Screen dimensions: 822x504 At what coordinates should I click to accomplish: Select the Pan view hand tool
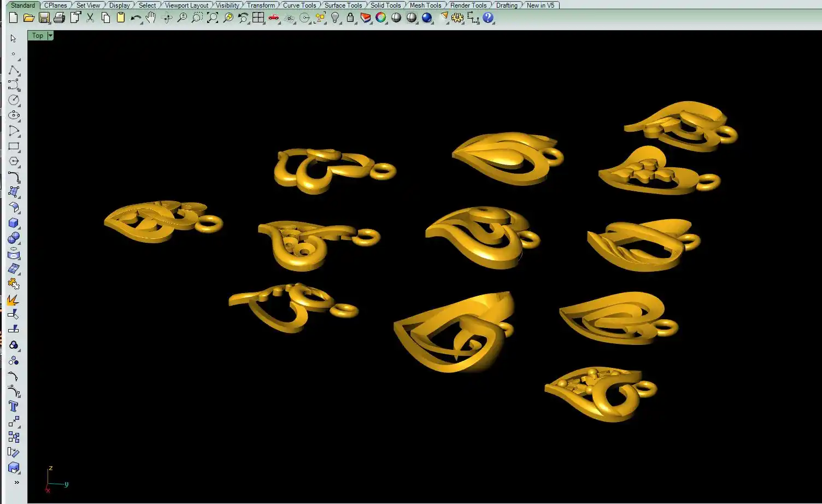pos(151,18)
